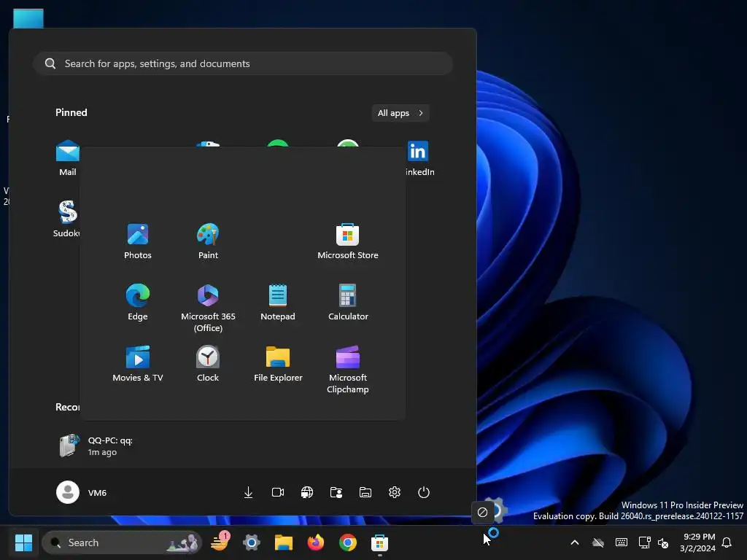Open the Power options button
The height and width of the screenshot is (560, 747).
pyautogui.click(x=424, y=492)
